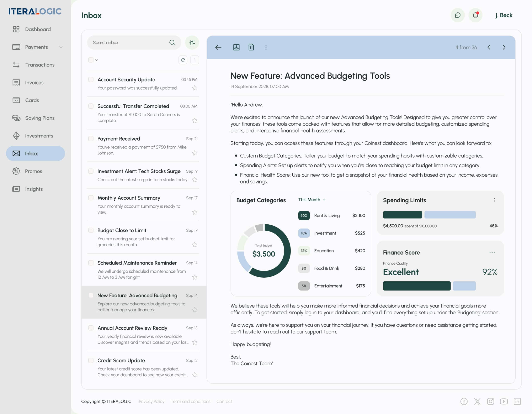Expand the Payments sidebar submenu
This screenshot has height=414, width=532.
click(x=61, y=47)
